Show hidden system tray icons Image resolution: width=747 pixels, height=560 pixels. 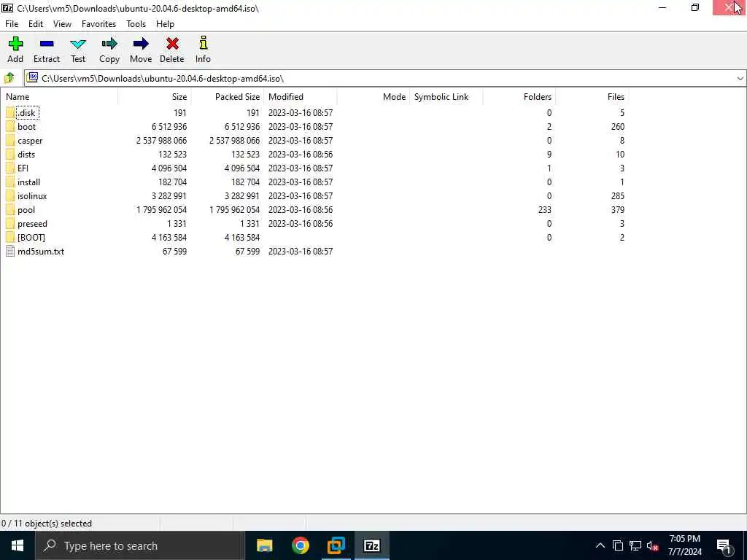click(600, 545)
